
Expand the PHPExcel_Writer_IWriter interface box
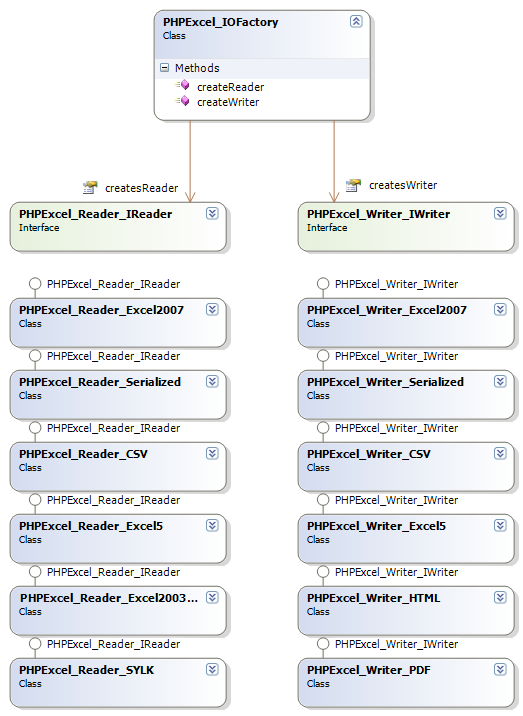(x=500, y=213)
